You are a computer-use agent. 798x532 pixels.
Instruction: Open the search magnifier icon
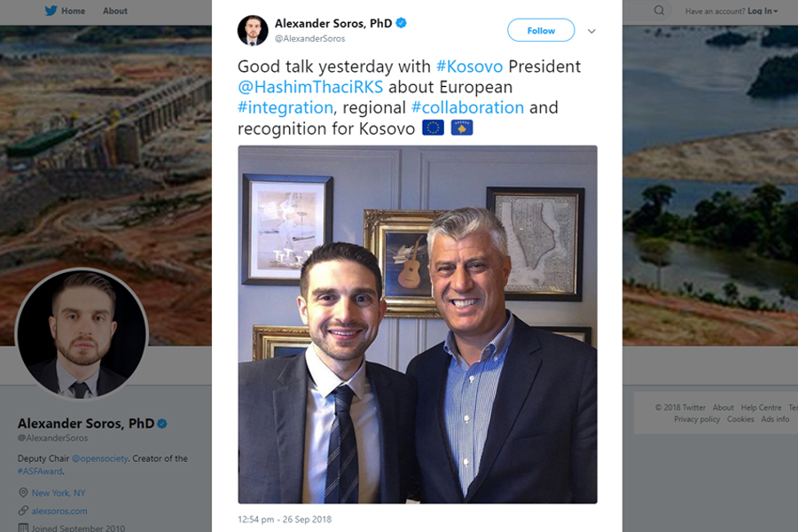659,11
